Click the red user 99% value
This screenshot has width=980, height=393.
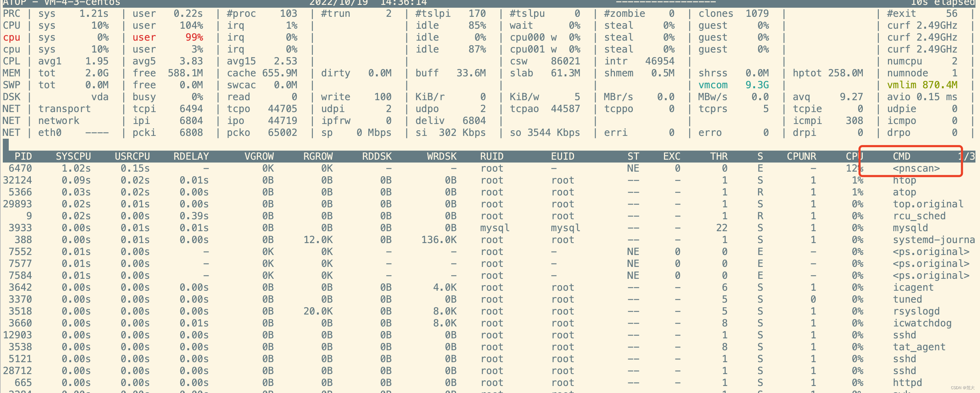[168, 37]
